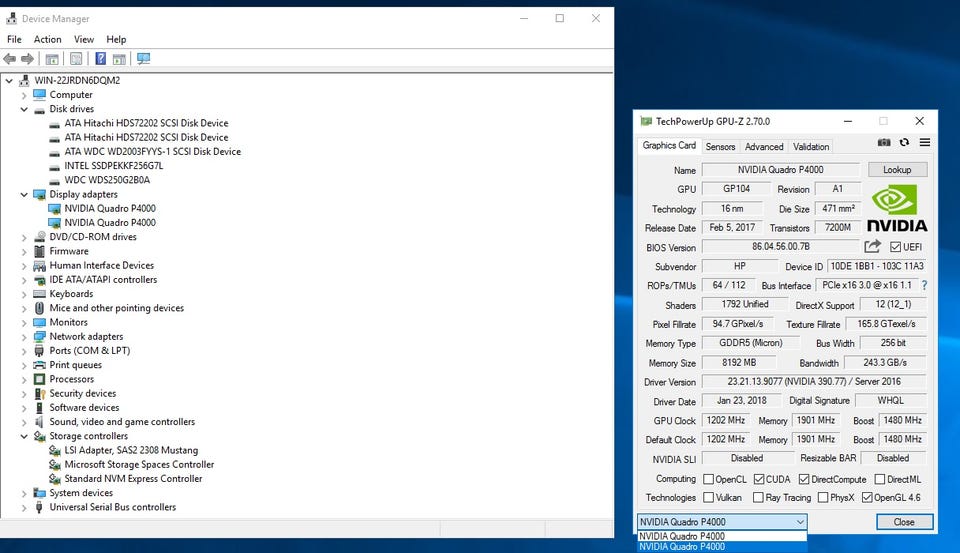Click the Security devices category icon

(40, 393)
